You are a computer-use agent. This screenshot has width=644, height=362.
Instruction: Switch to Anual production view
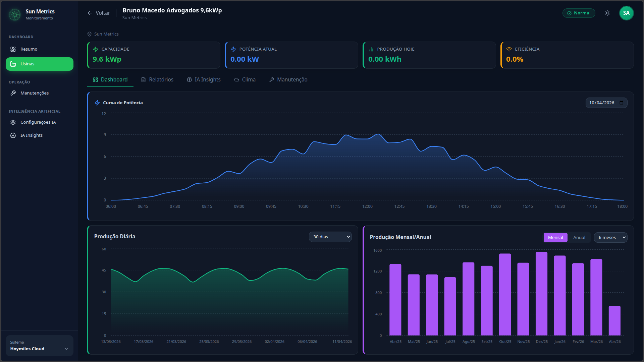579,237
